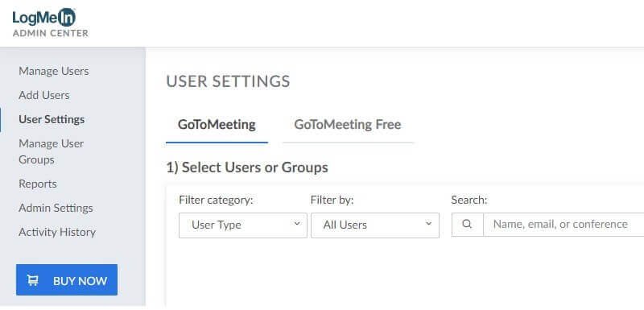
Task: Click the '1) Select Users or Groups' heading
Action: tap(247, 167)
